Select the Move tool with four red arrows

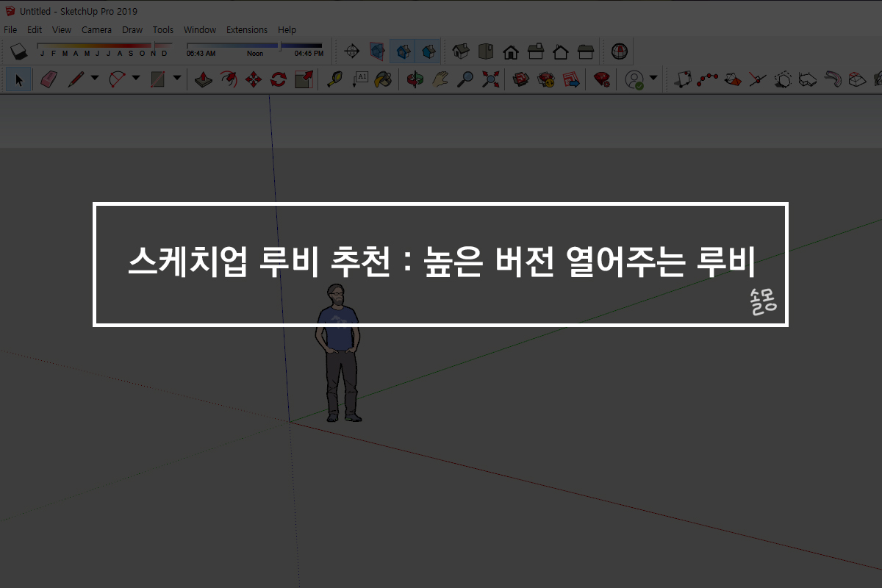254,79
